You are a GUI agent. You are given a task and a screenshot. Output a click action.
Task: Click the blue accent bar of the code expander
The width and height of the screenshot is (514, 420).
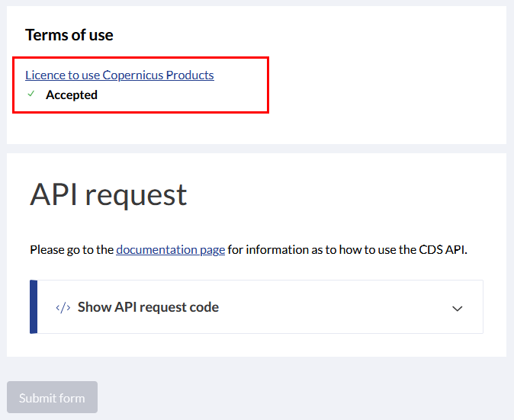click(34, 307)
